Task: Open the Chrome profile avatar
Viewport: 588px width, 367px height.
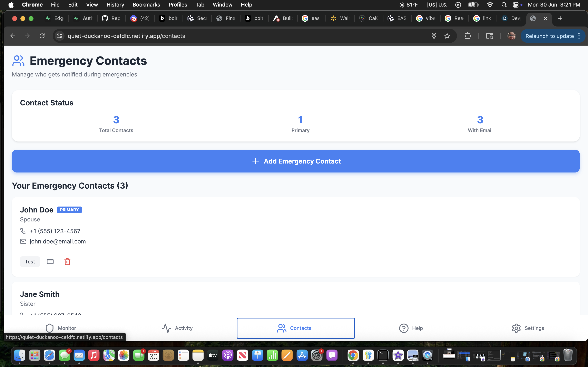Action: [x=511, y=36]
